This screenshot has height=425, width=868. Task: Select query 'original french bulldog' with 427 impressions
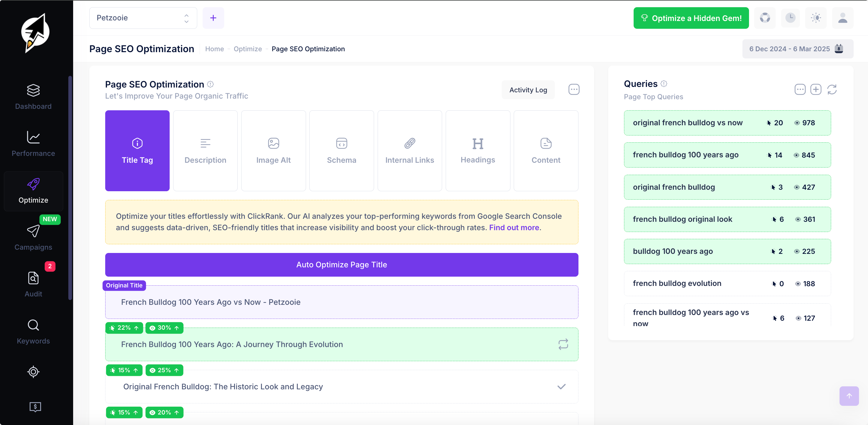(x=727, y=187)
